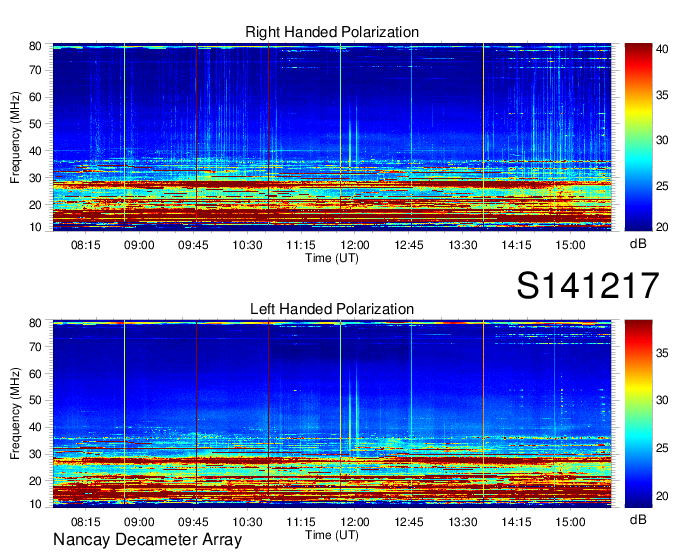Screen dimensions: 680x552
Task: Click the Right Handed plot color bar
Action: pos(638,137)
